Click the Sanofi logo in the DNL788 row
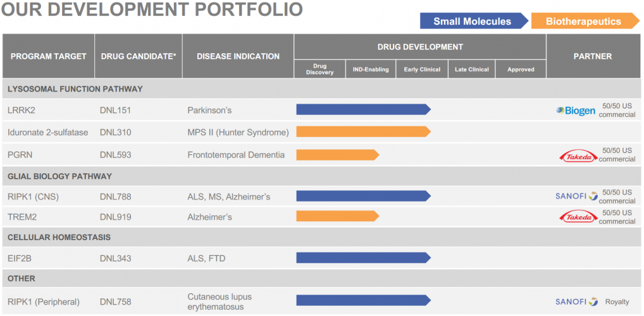This screenshot has width=644, height=316. (x=576, y=197)
